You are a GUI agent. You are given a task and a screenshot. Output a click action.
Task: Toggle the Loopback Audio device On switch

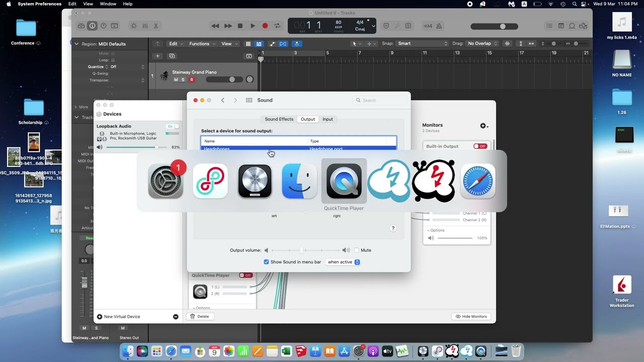[172, 126]
